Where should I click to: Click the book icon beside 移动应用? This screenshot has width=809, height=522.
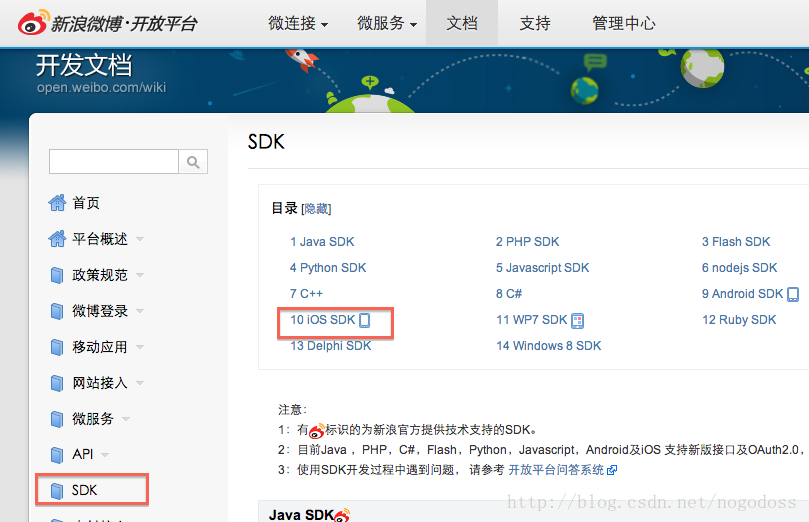(57, 347)
